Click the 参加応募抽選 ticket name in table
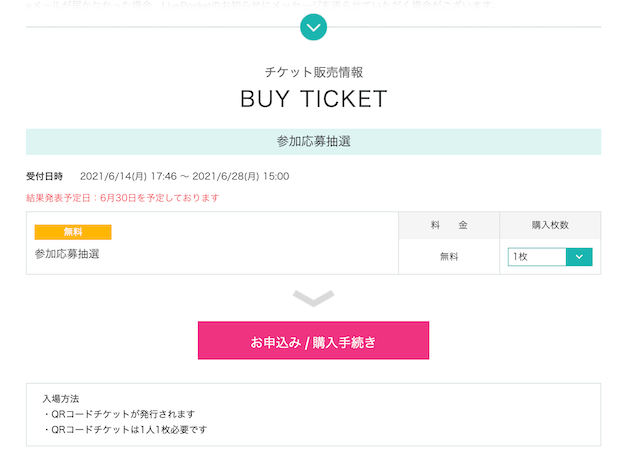This screenshot has width=636, height=449. (x=67, y=254)
